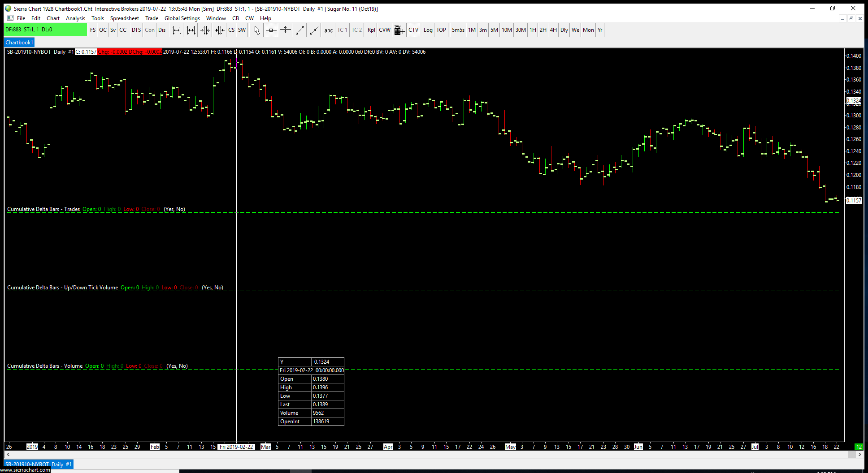Viewport: 868px width, 473px height.
Task: Click the TC 1 toolbar button
Action: click(343, 30)
